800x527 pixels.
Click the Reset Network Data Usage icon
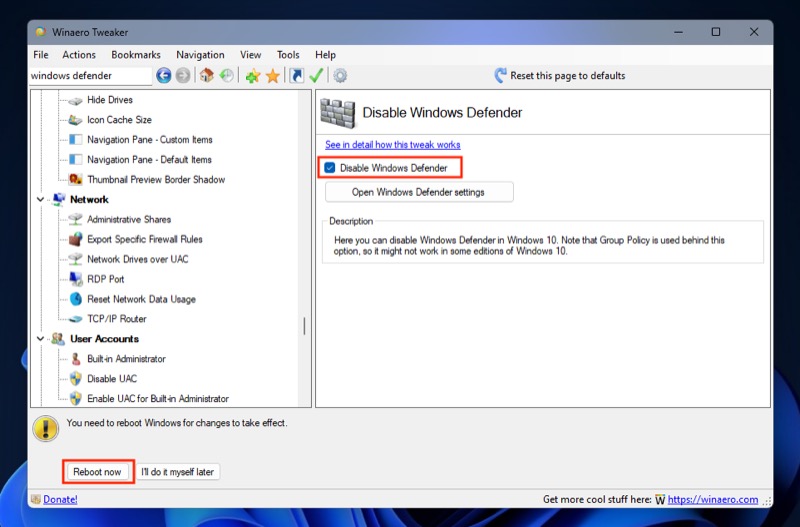(76, 299)
